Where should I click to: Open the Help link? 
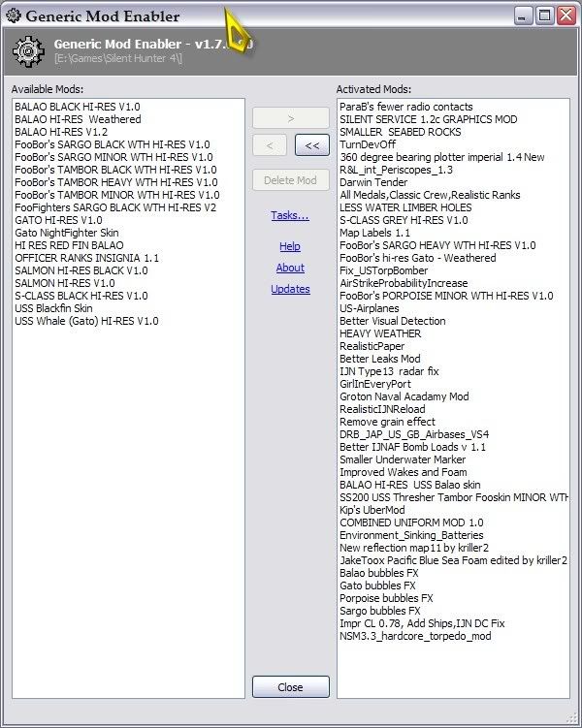click(290, 246)
